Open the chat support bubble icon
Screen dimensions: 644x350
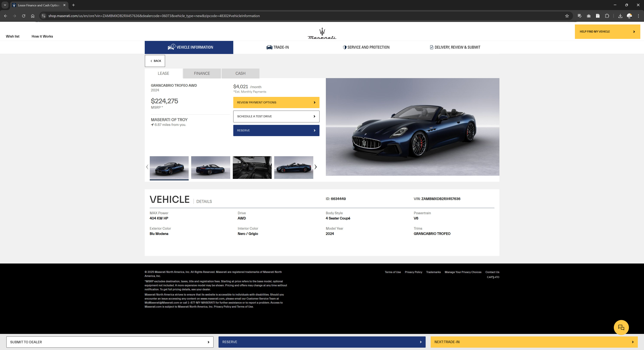(x=621, y=327)
